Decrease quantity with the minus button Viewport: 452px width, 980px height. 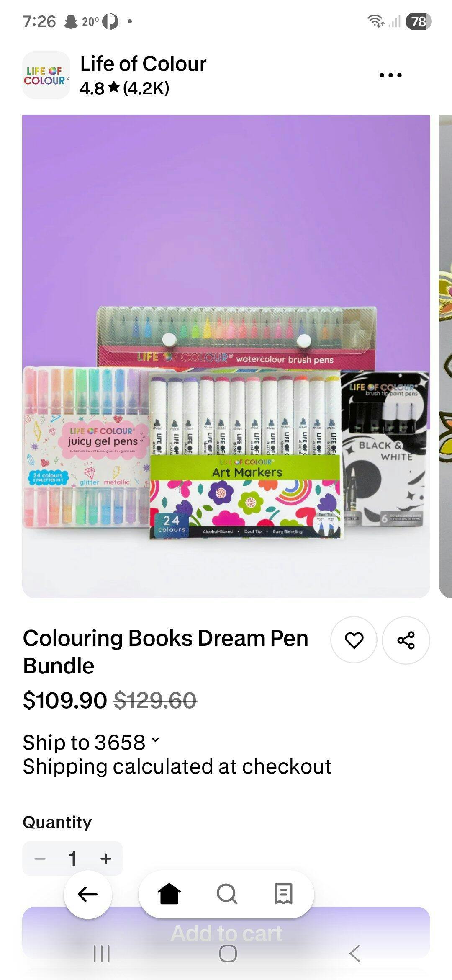40,859
